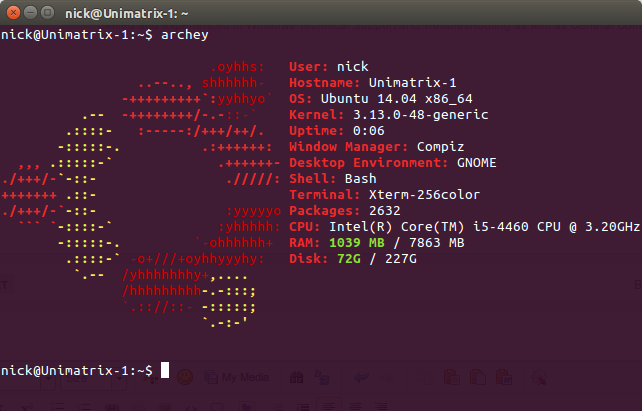The height and width of the screenshot is (411, 642).
Task: Click the Window Manager value 'Compiz'
Action: tap(440, 147)
